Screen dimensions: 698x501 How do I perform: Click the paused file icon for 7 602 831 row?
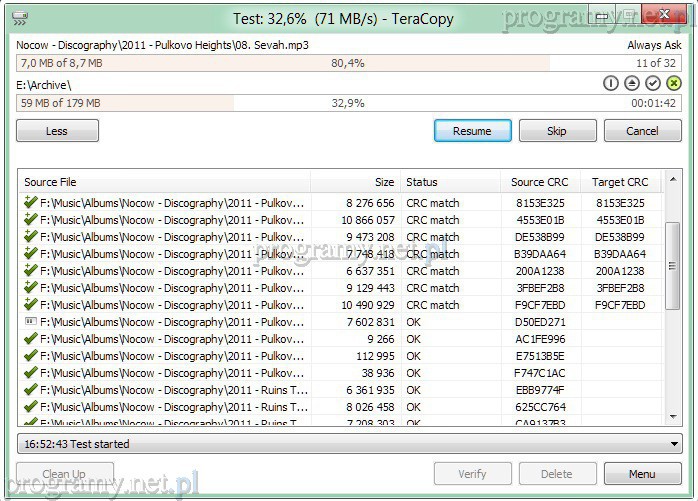29,322
